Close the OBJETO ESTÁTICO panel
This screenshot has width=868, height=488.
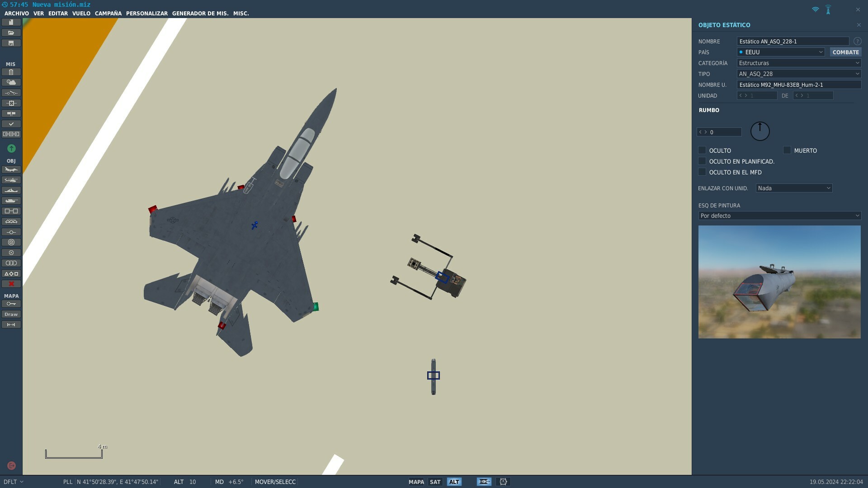pos(859,25)
